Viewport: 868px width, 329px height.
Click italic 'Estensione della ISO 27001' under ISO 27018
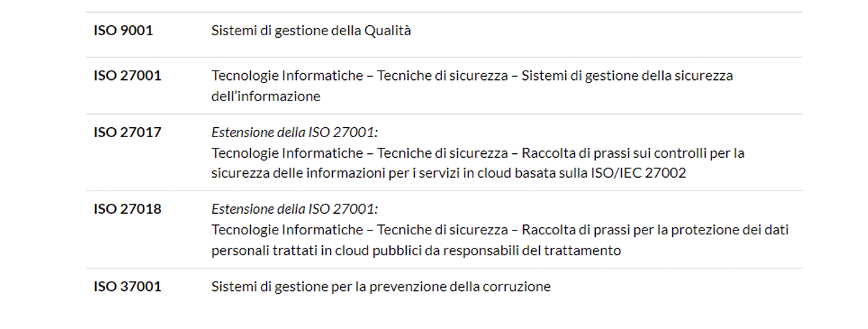click(295, 209)
